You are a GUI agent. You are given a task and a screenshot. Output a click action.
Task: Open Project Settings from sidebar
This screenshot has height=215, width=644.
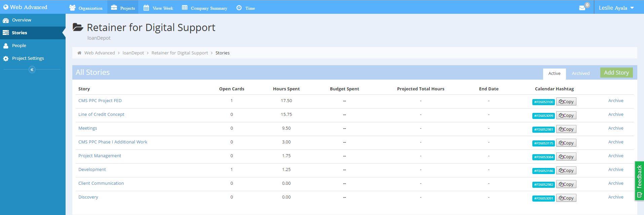point(28,58)
